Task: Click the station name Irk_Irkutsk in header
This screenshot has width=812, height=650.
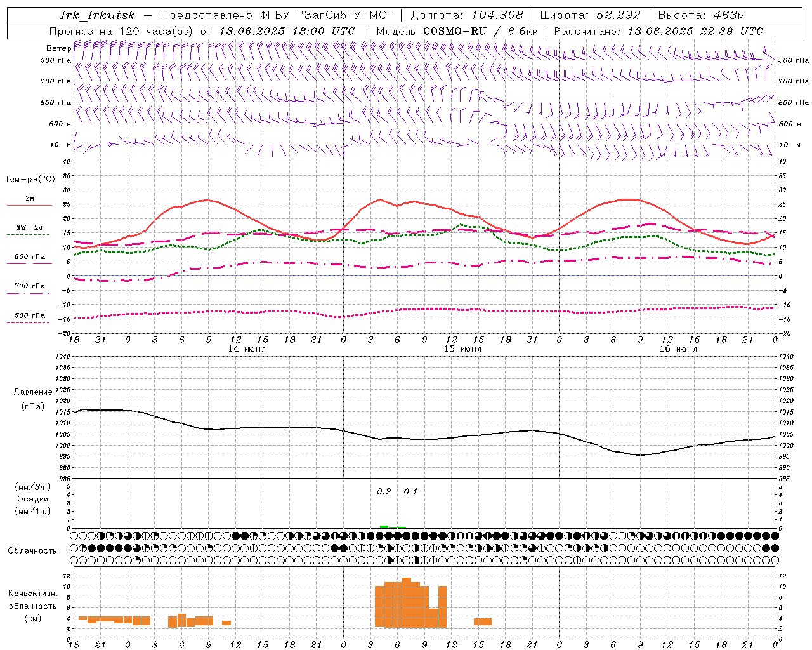Action: click(x=97, y=15)
